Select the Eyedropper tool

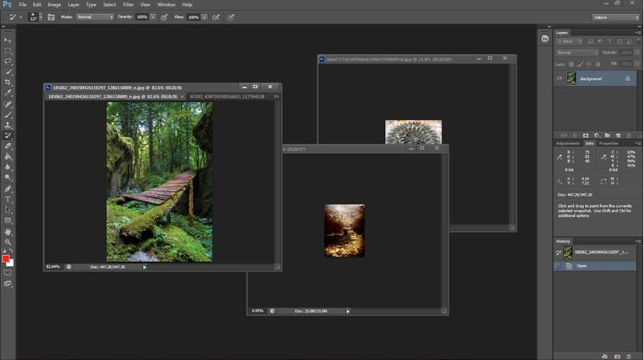8,93
